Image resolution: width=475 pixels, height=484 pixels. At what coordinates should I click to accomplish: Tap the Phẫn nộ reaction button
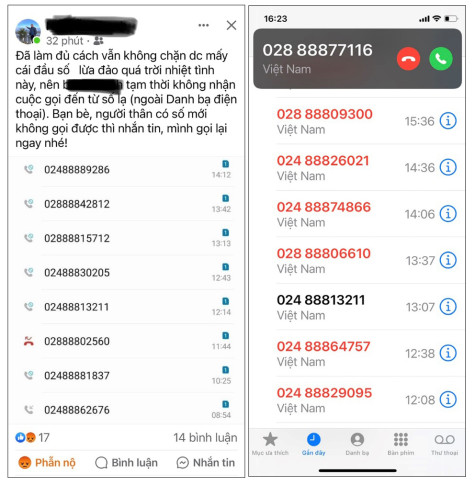tap(47, 463)
